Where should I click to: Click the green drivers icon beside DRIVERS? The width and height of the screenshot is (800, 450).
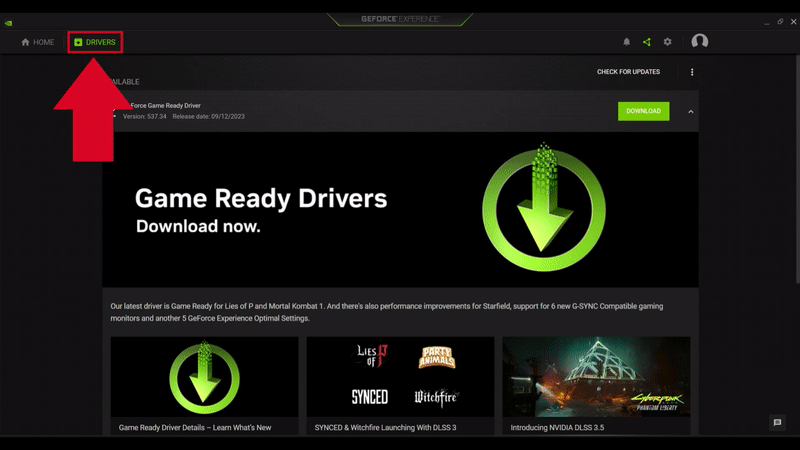78,42
